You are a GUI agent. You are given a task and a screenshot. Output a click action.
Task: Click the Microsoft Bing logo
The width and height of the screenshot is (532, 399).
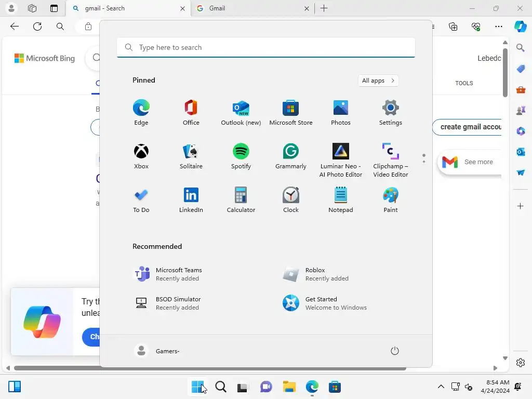pos(45,58)
